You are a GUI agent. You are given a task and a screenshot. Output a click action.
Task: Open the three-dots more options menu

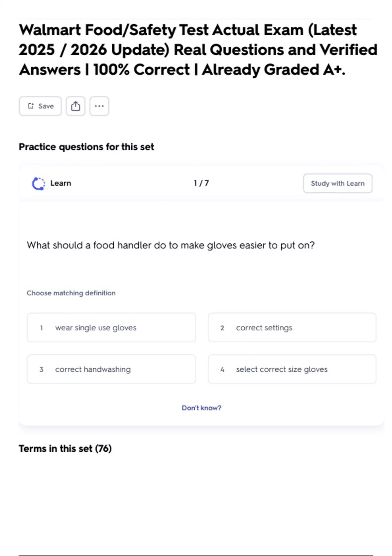(x=99, y=106)
